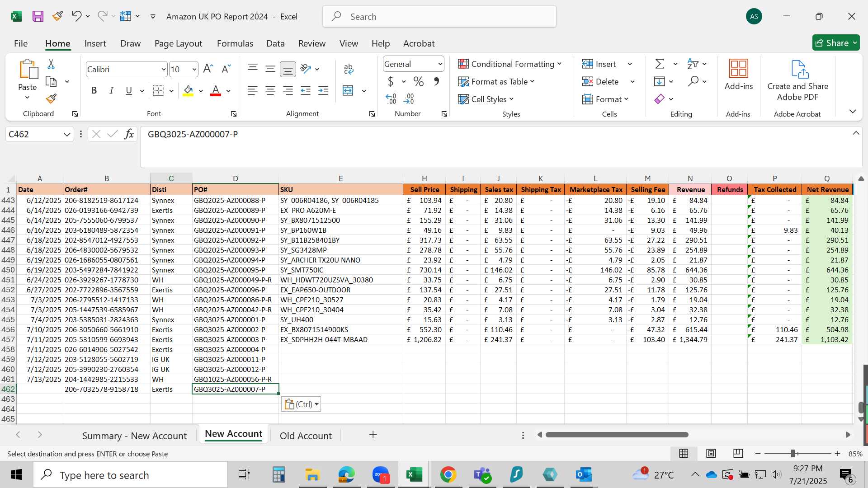Click Create and Share Adobe PDF icon
Image resolution: width=868 pixels, height=488 pixels.
[799, 69]
